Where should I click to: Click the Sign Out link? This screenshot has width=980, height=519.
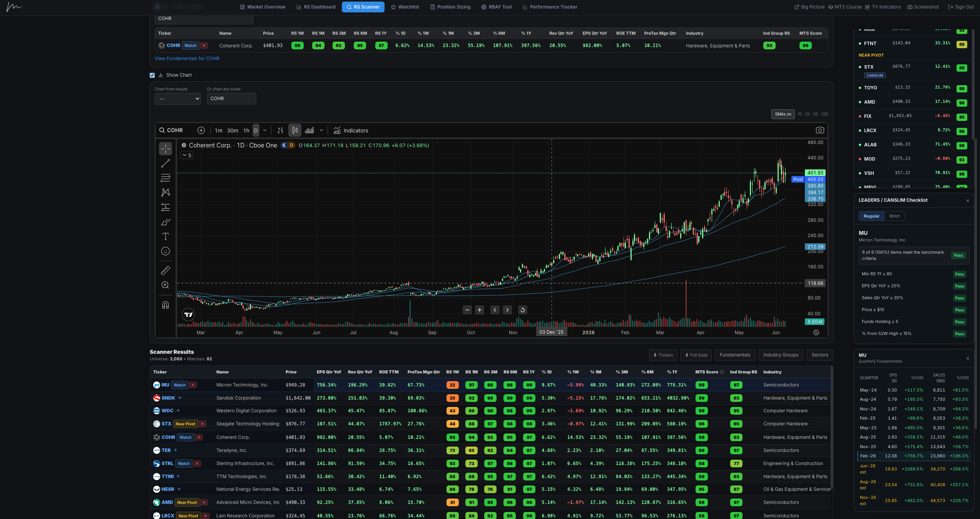coord(960,7)
